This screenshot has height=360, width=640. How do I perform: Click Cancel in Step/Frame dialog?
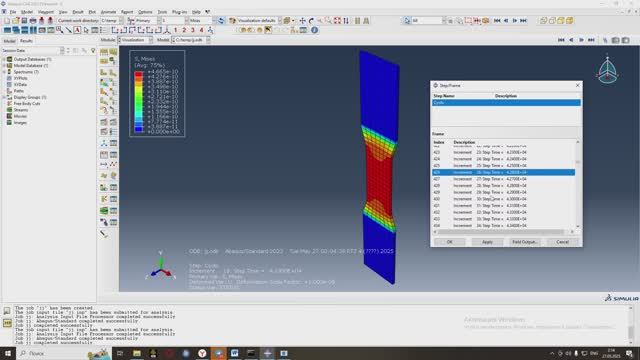[x=562, y=242]
